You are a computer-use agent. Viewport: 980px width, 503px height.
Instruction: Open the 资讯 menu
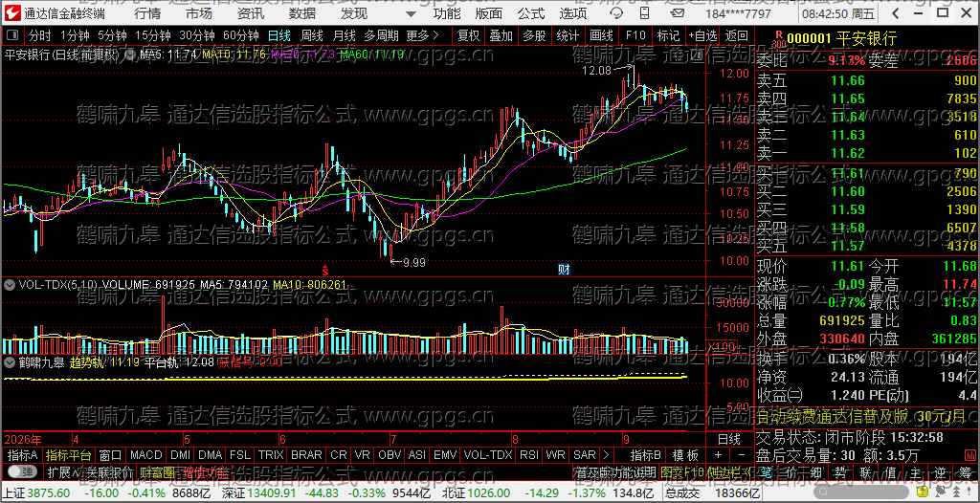pos(251,13)
